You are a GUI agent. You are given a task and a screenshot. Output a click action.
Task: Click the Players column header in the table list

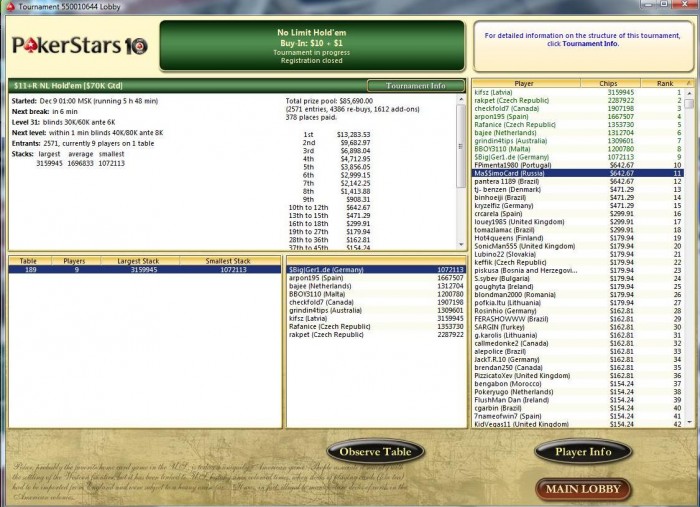[x=76, y=261]
